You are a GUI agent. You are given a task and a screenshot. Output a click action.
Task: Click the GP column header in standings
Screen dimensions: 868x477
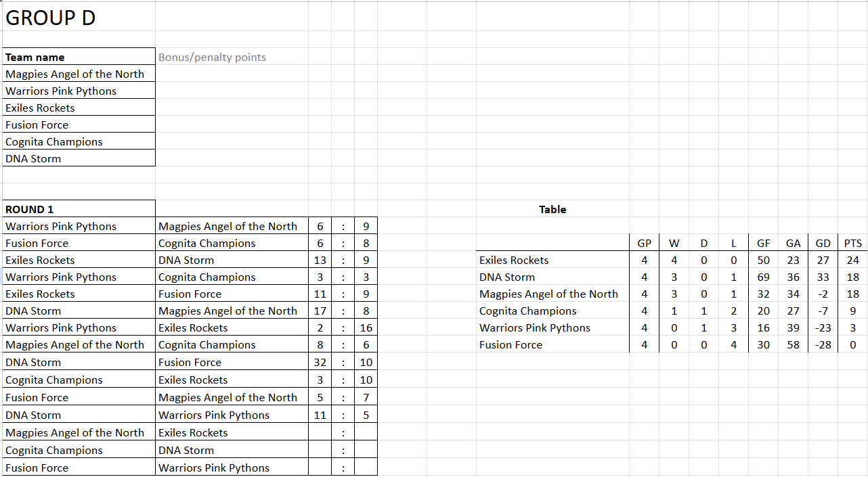point(644,244)
